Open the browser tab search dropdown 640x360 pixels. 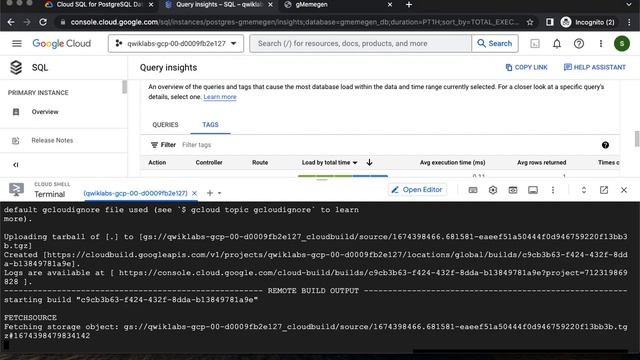coord(629,4)
